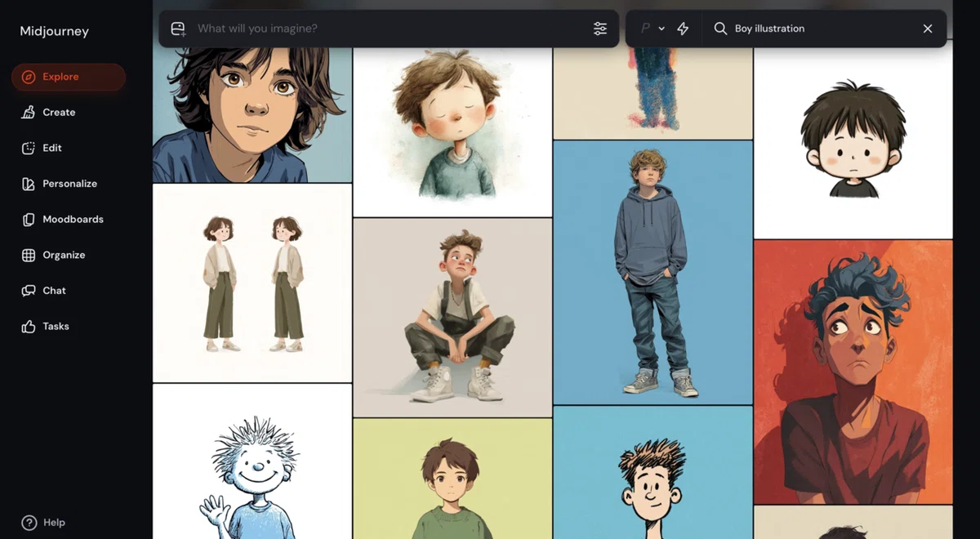The image size is (980, 539).
Task: Click the Help link
Action: [x=43, y=523]
